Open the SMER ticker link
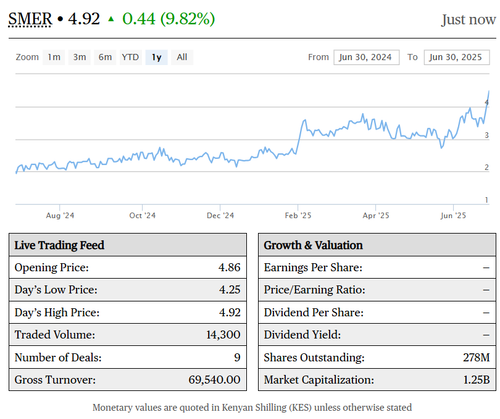The height and width of the screenshot is (419, 500). (30, 19)
